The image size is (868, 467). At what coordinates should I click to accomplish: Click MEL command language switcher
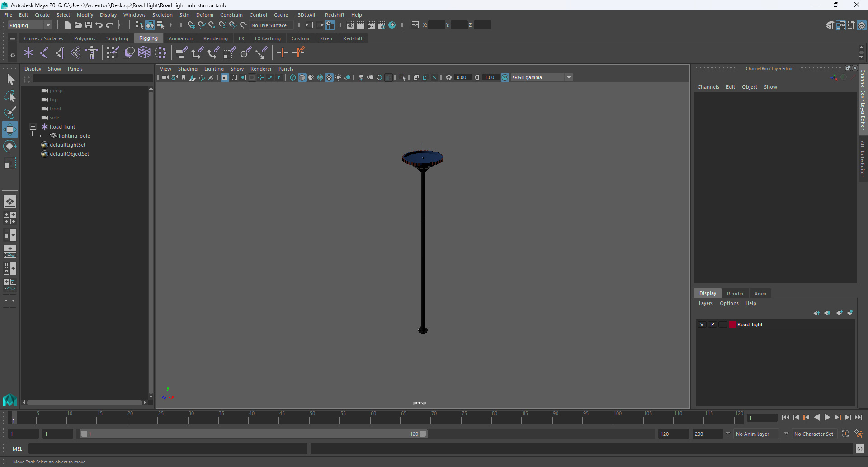(x=18, y=449)
